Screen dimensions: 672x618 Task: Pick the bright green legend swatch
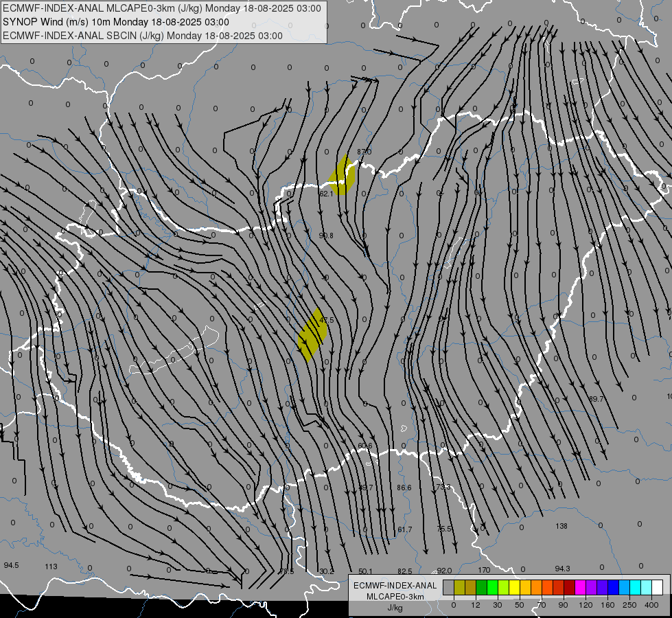(492, 588)
